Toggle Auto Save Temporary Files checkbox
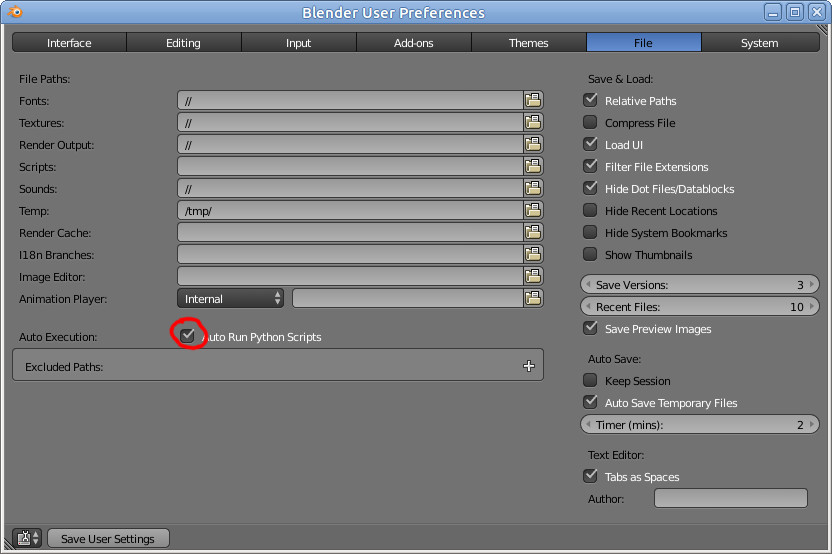 coord(590,402)
